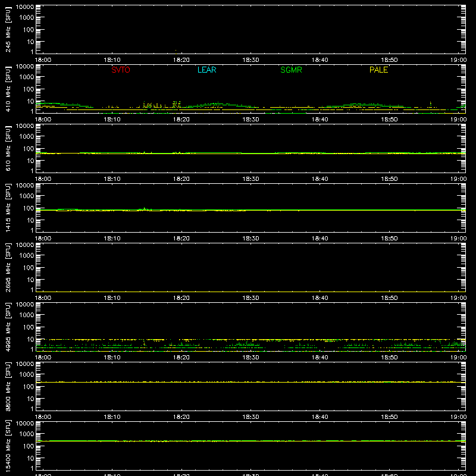Click the 1000 tick label on 15400 MHz axis
This screenshot has width=476, height=476.
[x=27, y=434]
